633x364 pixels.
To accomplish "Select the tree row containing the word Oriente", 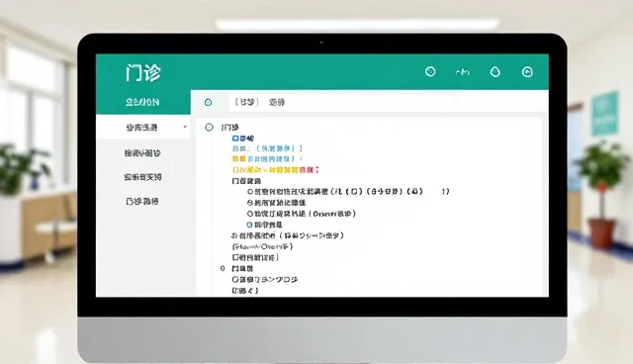I will pos(301,214).
